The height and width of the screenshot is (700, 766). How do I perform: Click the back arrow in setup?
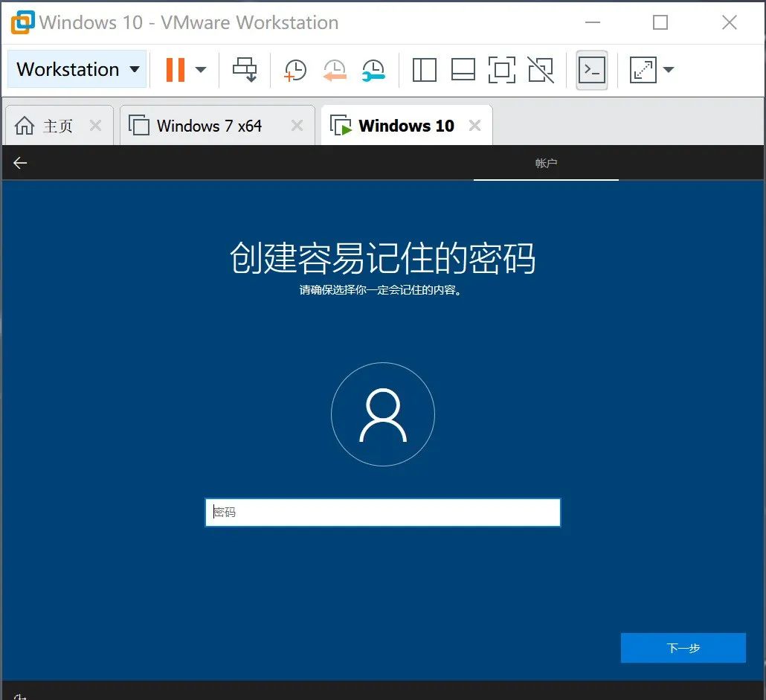coord(19,162)
